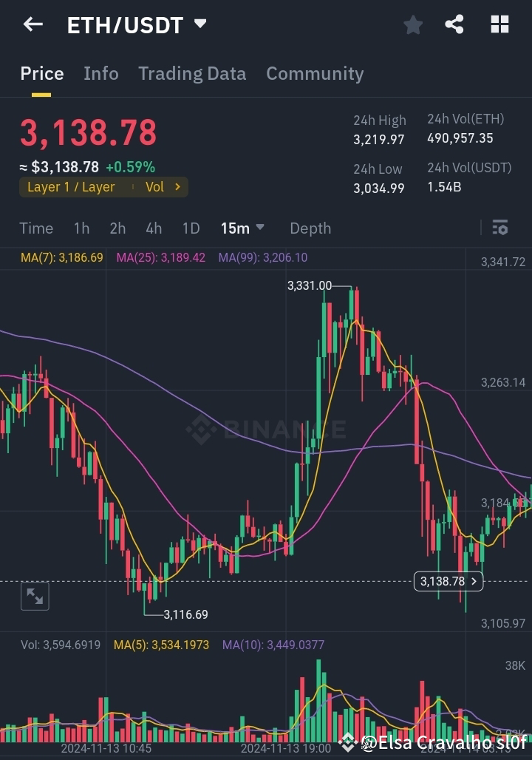
Task: Switch to the Info tab
Action: [101, 73]
